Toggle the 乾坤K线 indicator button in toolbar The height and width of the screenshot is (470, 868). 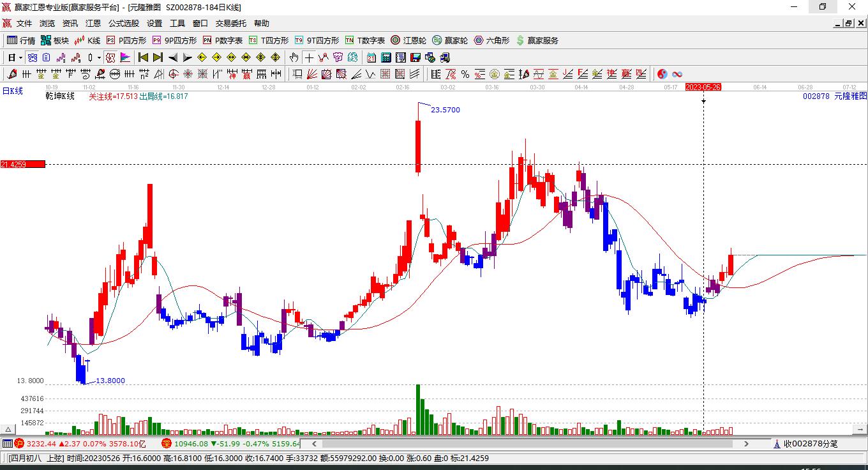pyautogui.click(x=110, y=57)
